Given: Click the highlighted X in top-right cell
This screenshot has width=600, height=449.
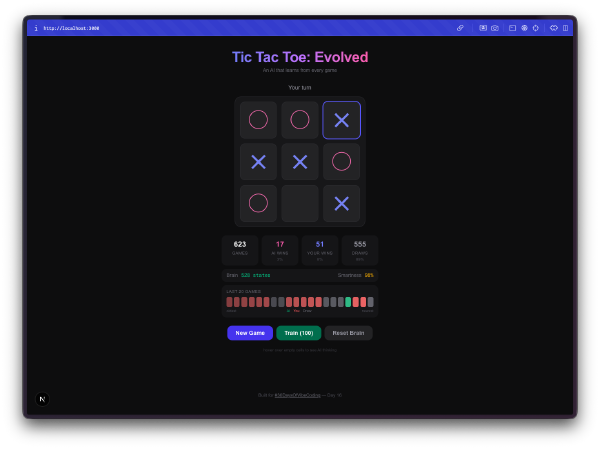Looking at the screenshot, I should pyautogui.click(x=341, y=120).
